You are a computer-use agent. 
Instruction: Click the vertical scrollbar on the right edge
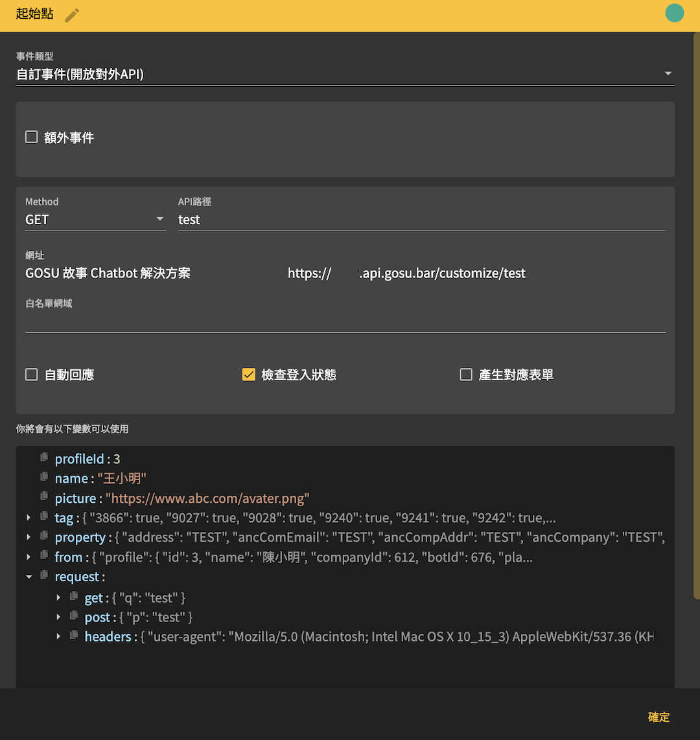click(x=696, y=316)
